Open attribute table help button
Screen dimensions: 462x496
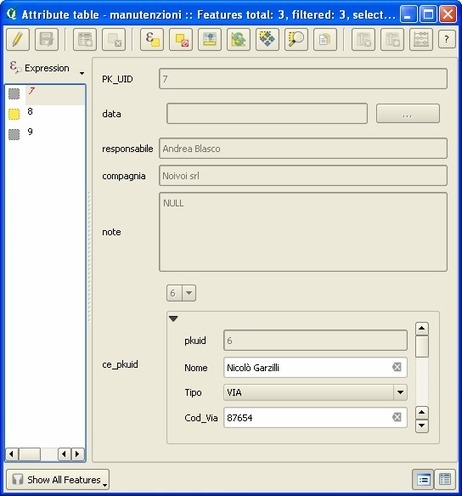click(446, 40)
